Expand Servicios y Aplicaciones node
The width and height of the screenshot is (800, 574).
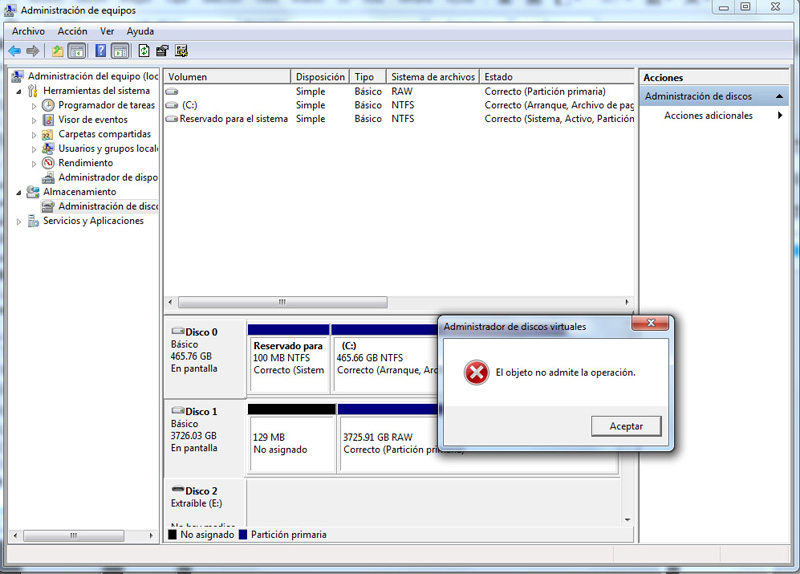(x=19, y=221)
